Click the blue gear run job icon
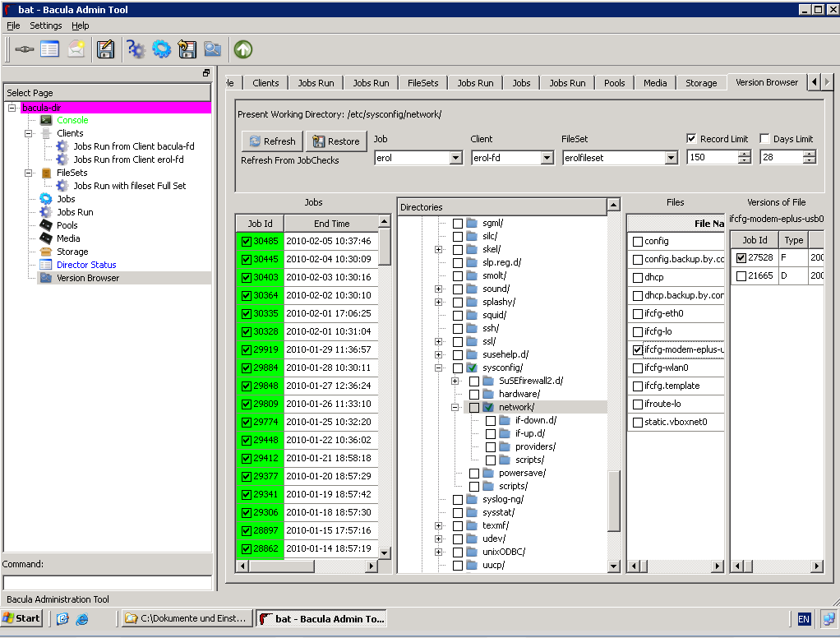 pos(162,49)
